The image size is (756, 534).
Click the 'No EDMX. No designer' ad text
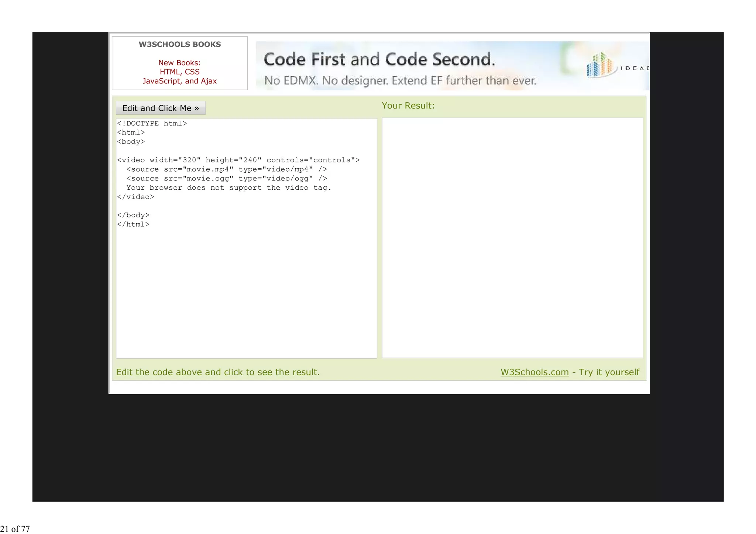(x=400, y=80)
